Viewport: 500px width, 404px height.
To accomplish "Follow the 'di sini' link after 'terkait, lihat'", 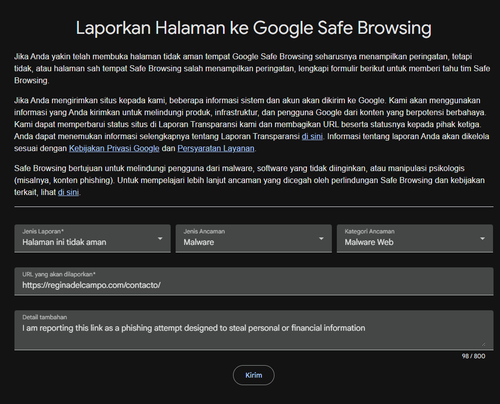I will point(68,192).
